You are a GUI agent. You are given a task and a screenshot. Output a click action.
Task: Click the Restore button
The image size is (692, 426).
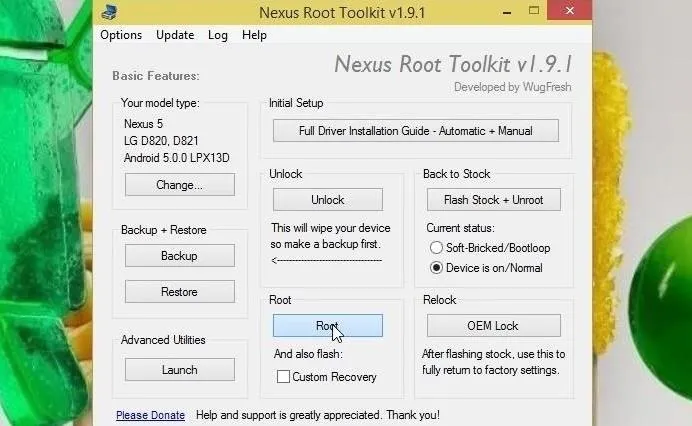point(180,291)
